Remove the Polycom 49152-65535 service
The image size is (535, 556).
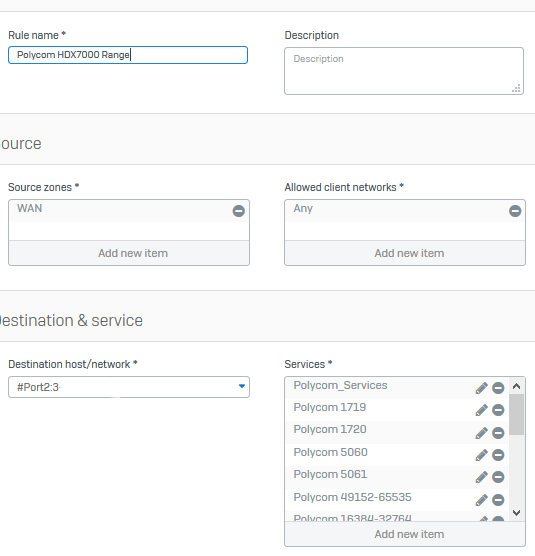coord(498,500)
